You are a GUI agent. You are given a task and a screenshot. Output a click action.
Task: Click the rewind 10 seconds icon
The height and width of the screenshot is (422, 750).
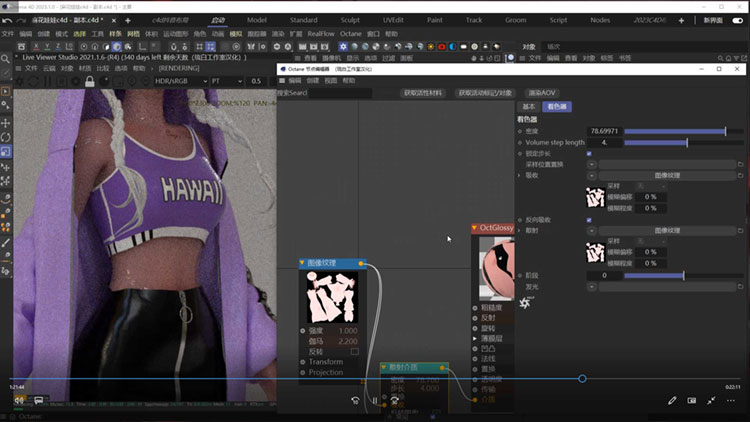(356, 400)
